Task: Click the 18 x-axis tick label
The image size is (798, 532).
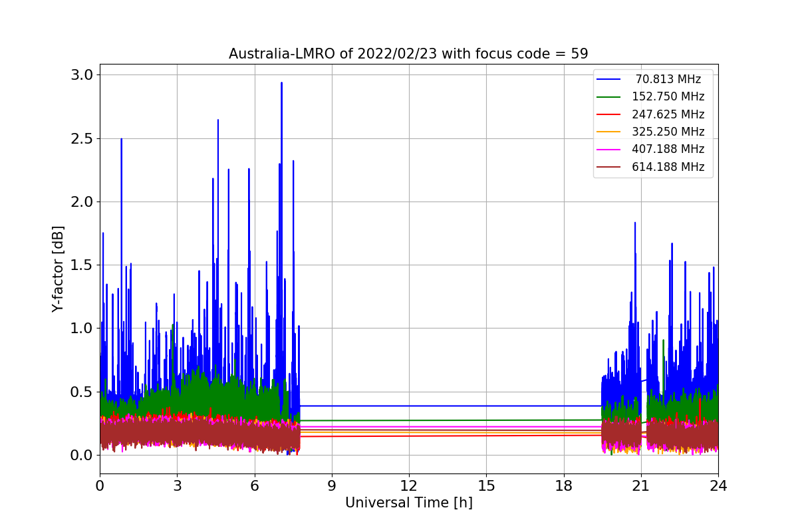Action: 563,486
